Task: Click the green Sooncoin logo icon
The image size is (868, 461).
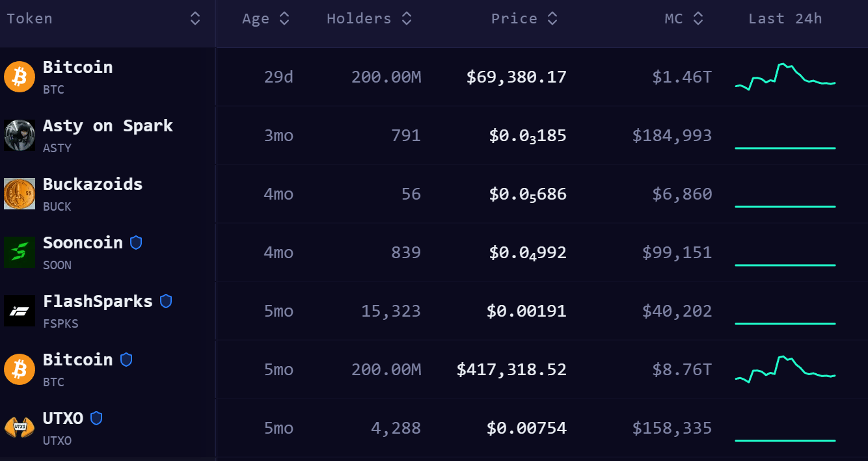Action: click(x=20, y=252)
